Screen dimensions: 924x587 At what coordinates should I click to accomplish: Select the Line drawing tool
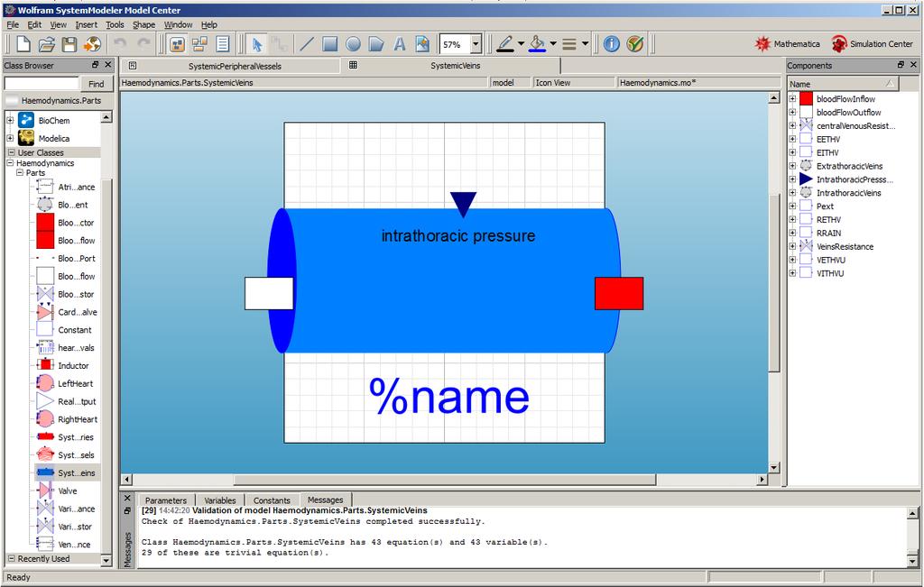point(307,44)
